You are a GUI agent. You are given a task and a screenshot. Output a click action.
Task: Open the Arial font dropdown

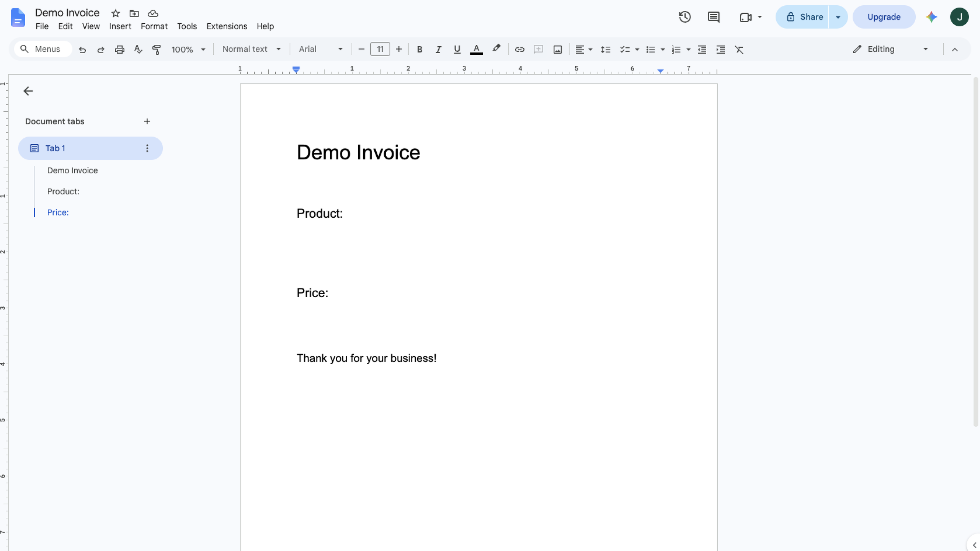tap(320, 49)
